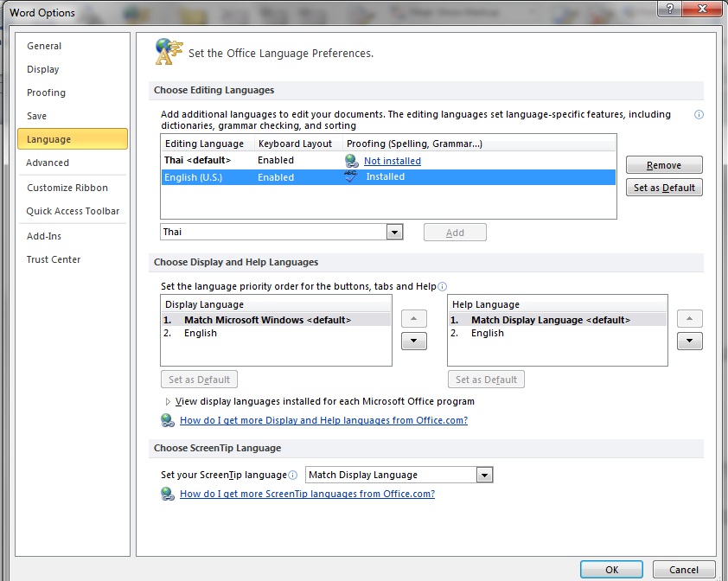Viewport: 728px width, 581px height.
Task: Move Display Language item down
Action: [x=413, y=341]
